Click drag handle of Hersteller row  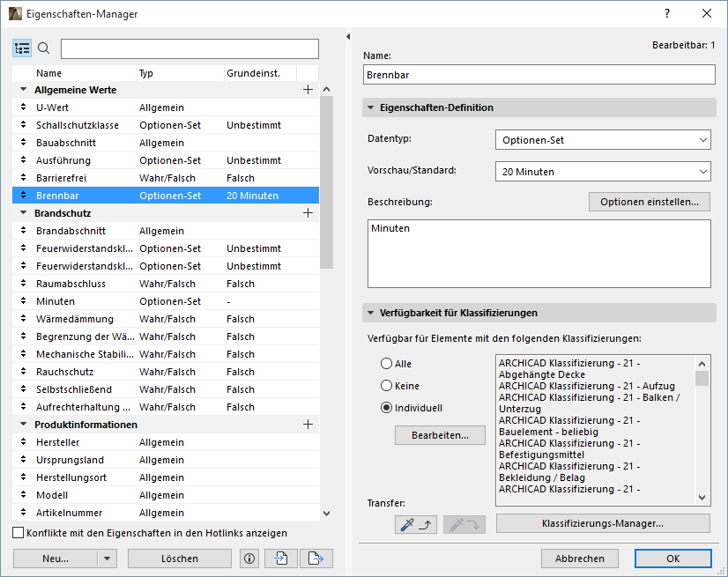pyautogui.click(x=23, y=442)
